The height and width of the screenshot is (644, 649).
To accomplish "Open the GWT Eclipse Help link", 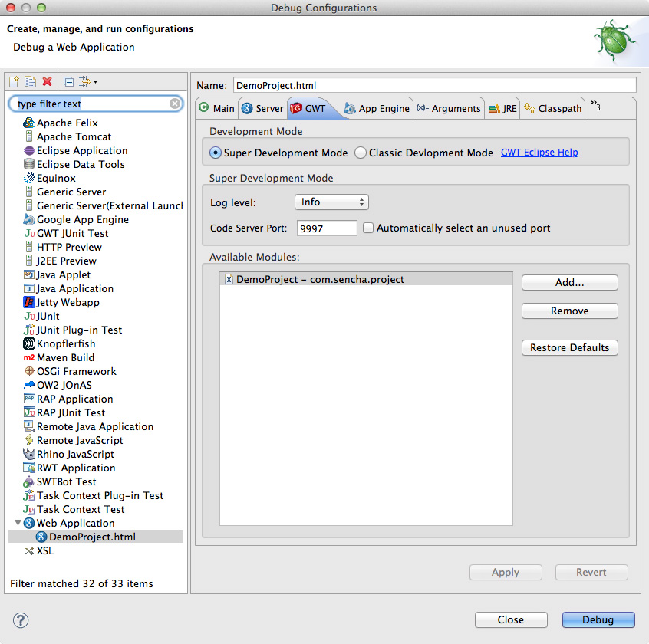I will pos(539,153).
